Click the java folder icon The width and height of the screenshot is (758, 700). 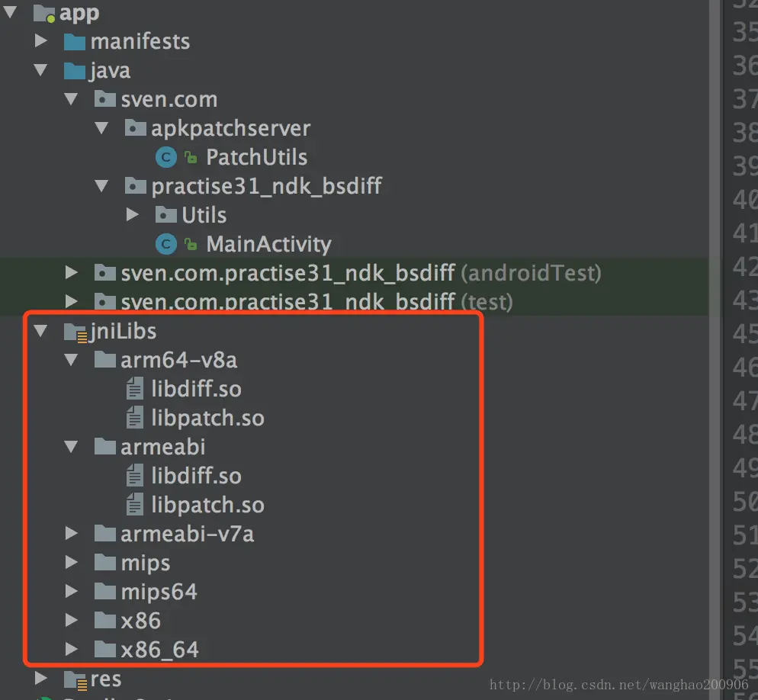coord(75,71)
